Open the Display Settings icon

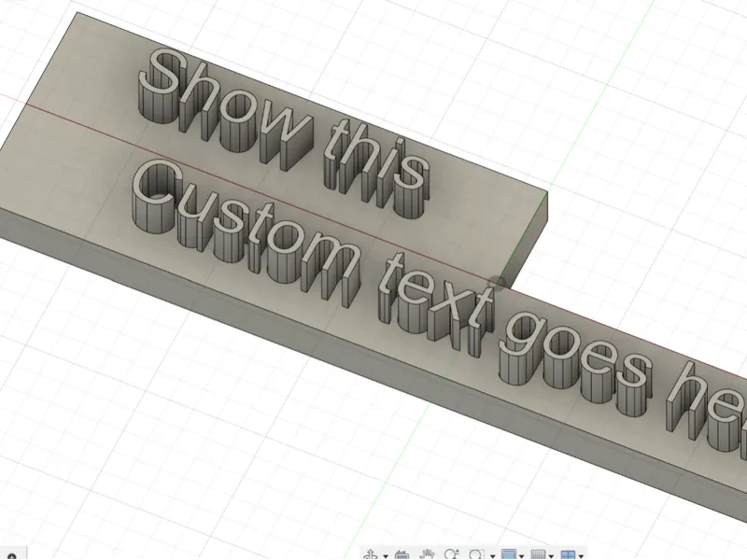click(x=509, y=554)
